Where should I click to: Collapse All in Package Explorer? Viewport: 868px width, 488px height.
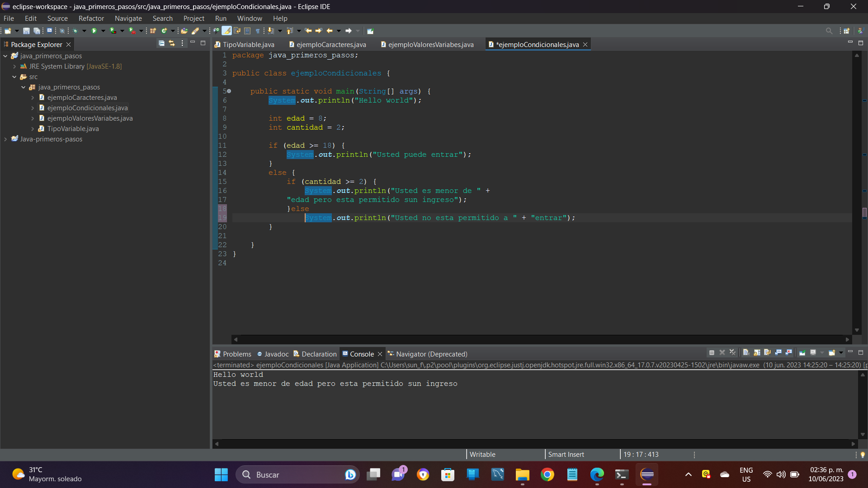161,43
